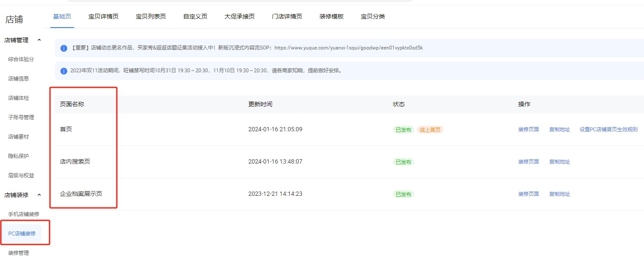
Task: Select the 自定义页 tab
Action: click(x=195, y=17)
